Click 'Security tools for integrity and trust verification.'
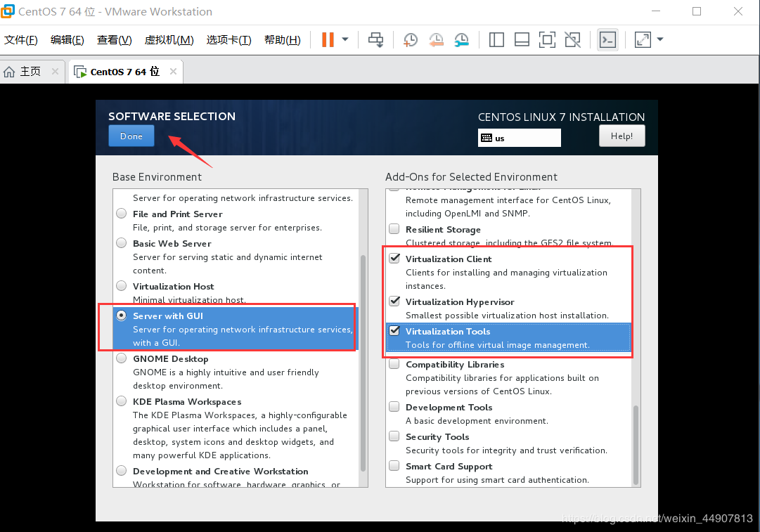 [x=506, y=450]
